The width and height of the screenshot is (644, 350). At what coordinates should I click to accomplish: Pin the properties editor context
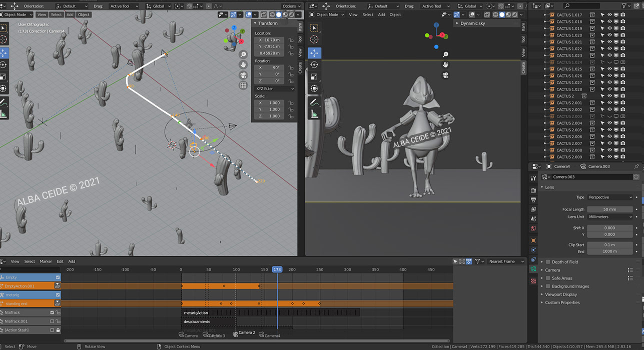(x=636, y=166)
